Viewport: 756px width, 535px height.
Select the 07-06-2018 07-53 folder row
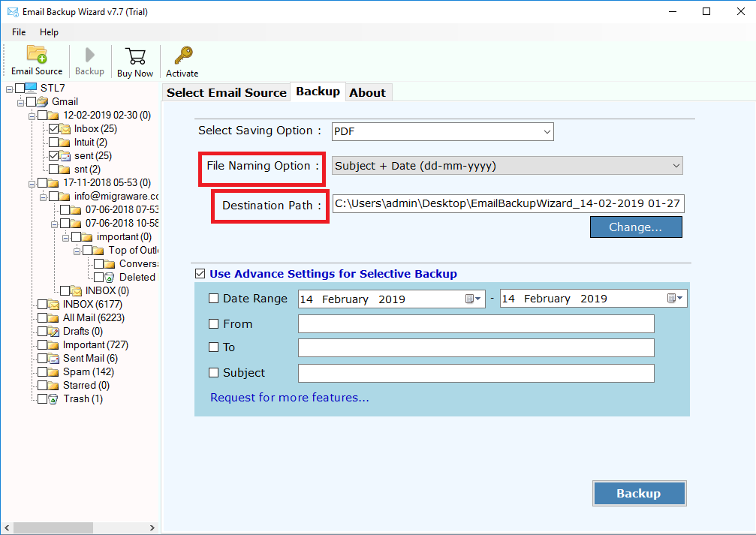pyautogui.click(x=122, y=209)
